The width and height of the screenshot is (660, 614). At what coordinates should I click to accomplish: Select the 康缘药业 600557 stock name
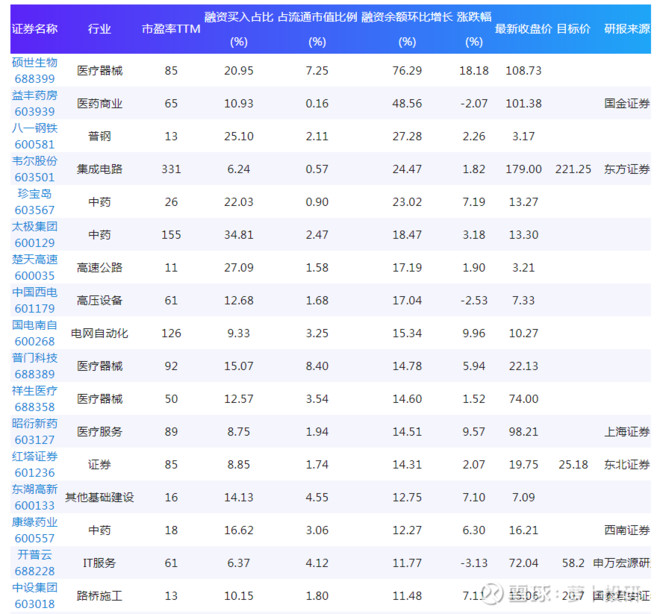click(x=34, y=530)
